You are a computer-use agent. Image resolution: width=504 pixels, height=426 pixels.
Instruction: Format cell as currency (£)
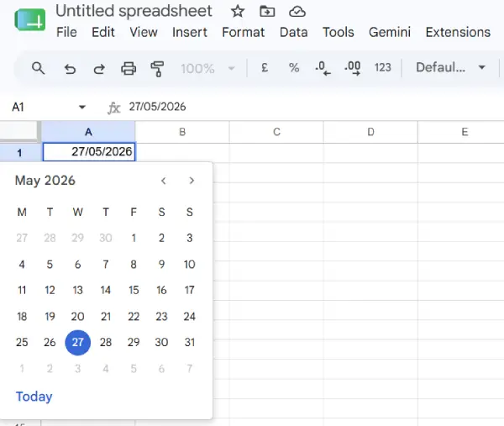pos(265,68)
